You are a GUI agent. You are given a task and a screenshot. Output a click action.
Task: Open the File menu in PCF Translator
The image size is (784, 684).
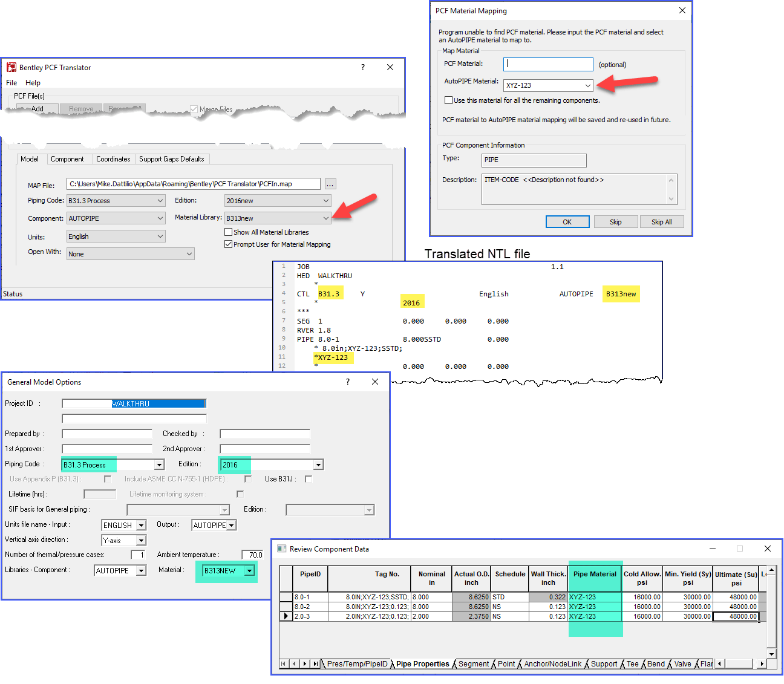pyautogui.click(x=11, y=82)
